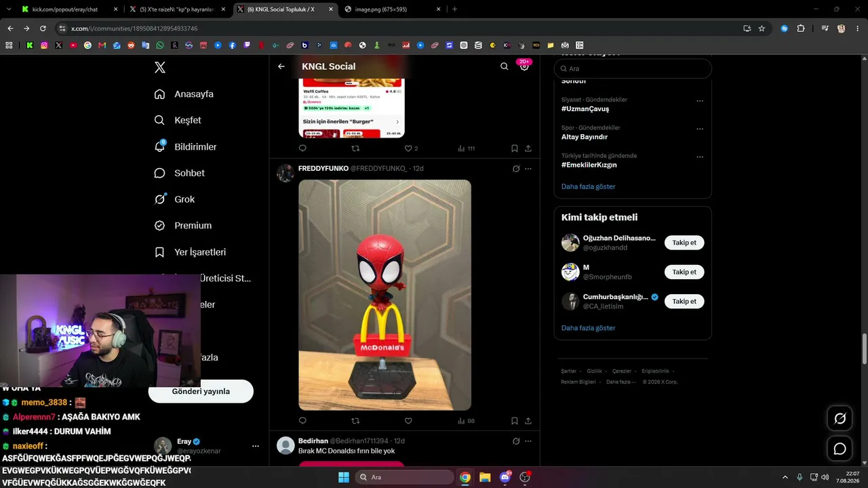Open Grok actions on FREDDYFUNKO post

pyautogui.click(x=516, y=169)
